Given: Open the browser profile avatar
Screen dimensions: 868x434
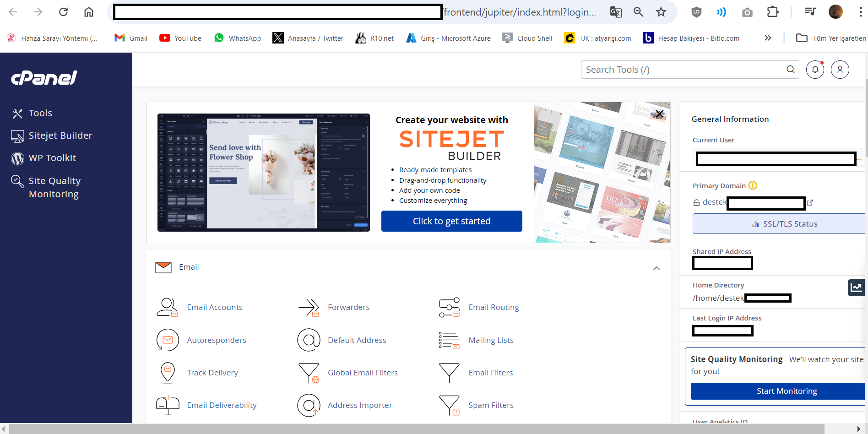Looking at the screenshot, I should point(836,12).
